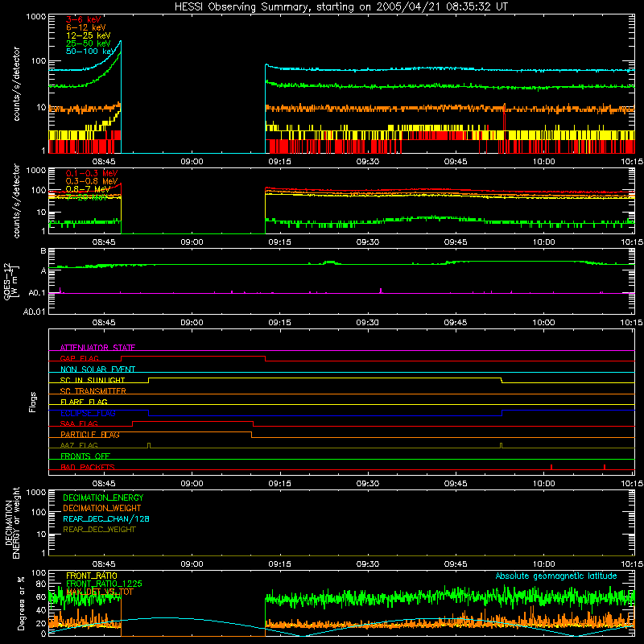Select the 'Degrees or %' axis label
The height and width of the screenshot is (644, 644).
coord(21,603)
